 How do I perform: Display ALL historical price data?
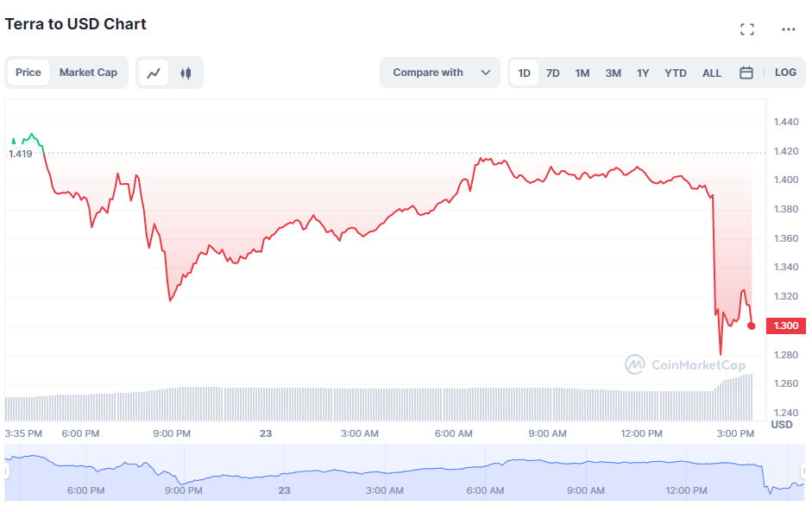pyautogui.click(x=712, y=73)
